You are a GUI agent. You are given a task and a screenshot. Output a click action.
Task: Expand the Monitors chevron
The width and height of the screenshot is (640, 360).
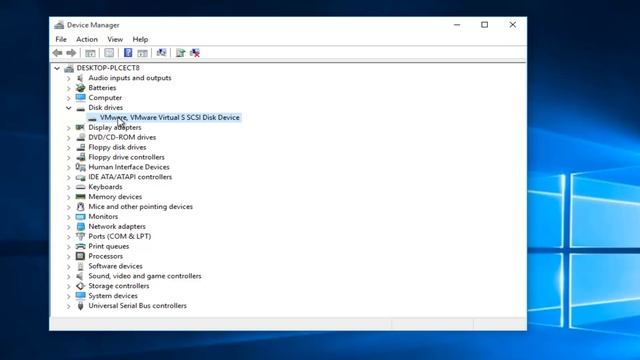coord(69,217)
